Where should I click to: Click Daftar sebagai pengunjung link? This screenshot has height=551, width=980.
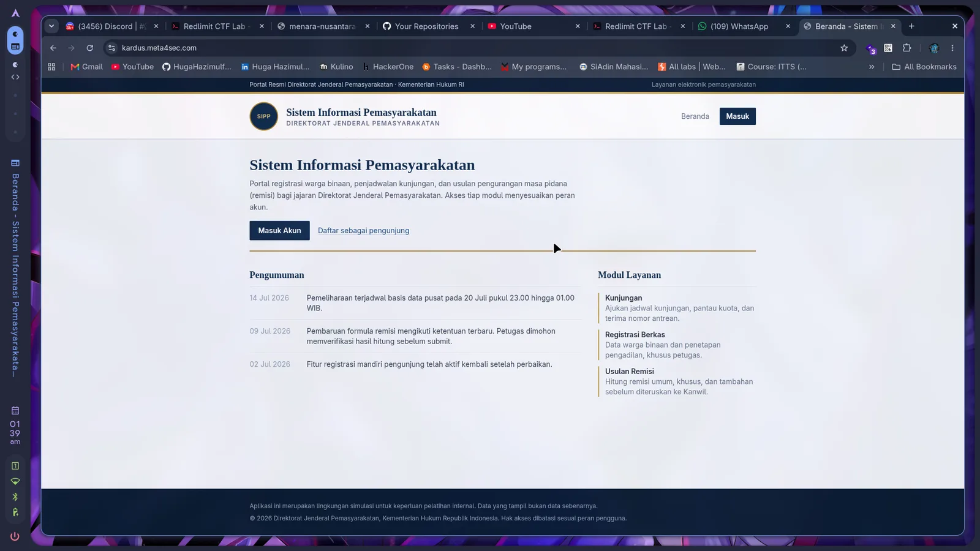click(x=363, y=231)
